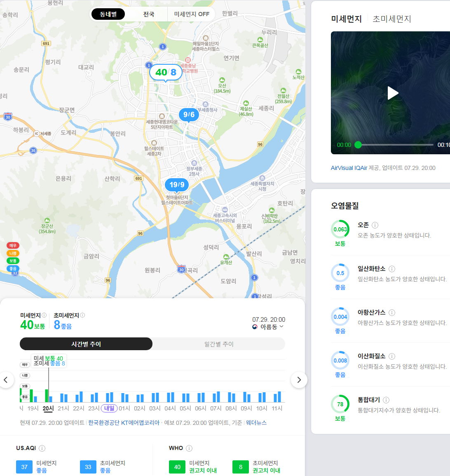Click the video progress slider handle

[x=358, y=144]
